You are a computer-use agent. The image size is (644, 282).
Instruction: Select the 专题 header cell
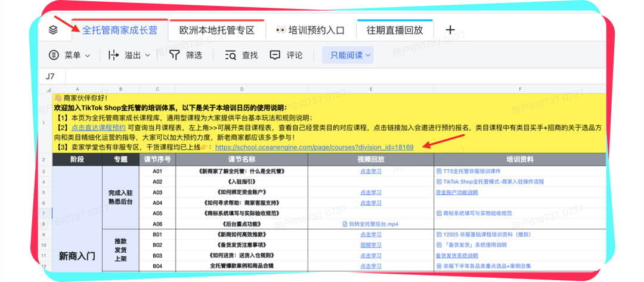click(120, 160)
